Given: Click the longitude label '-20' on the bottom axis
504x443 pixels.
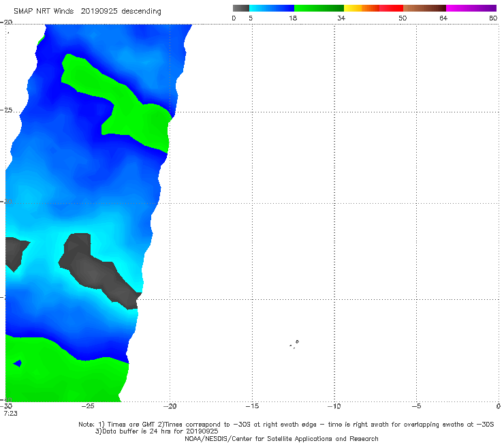Looking at the screenshot, I should pos(170,406).
